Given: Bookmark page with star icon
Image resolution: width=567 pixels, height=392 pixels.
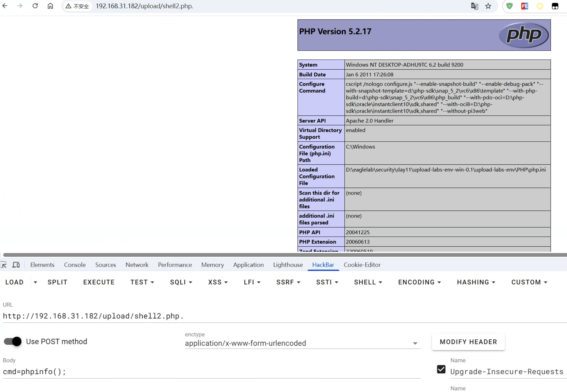Looking at the screenshot, I should pos(488,6).
